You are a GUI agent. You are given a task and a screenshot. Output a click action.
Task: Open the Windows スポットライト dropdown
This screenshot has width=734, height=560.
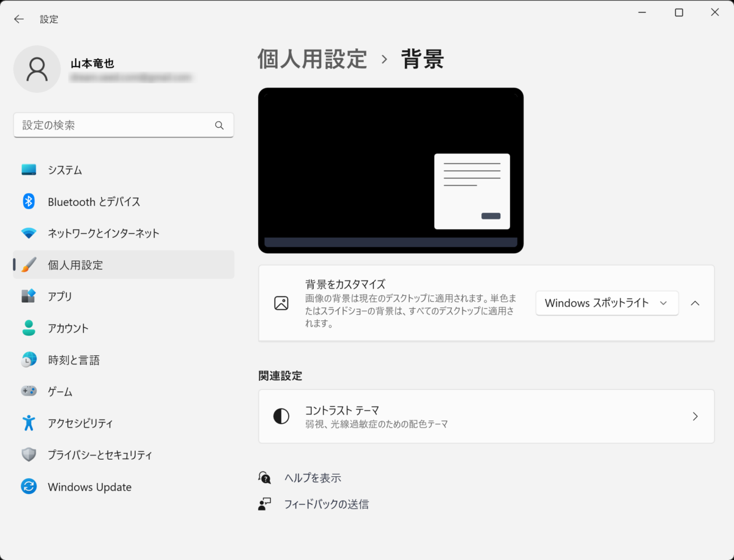[607, 303]
